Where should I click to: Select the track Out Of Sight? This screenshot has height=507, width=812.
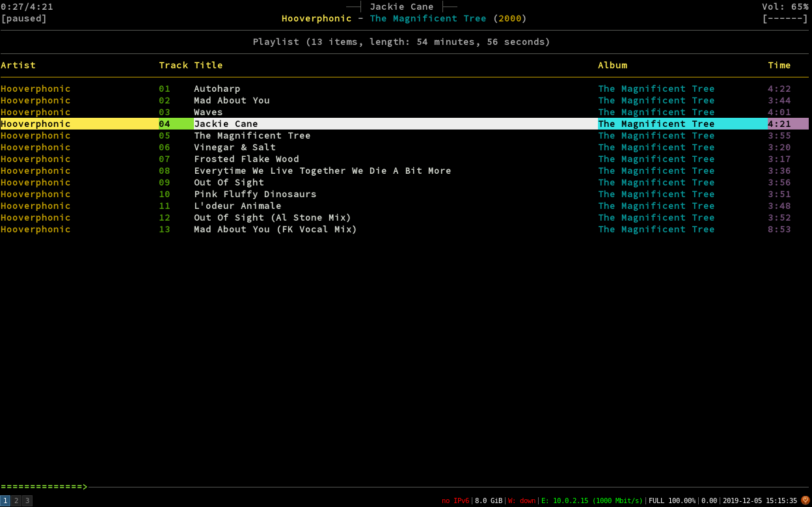229,182
